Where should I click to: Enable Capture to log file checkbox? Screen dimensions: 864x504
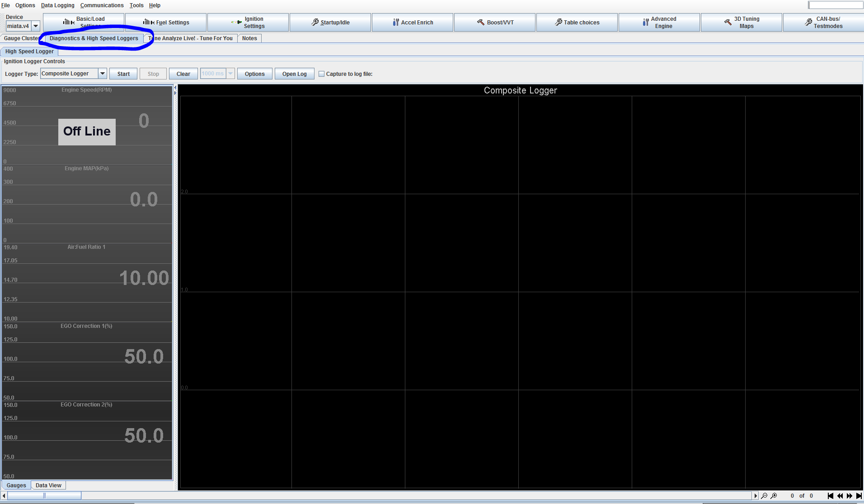(x=322, y=74)
